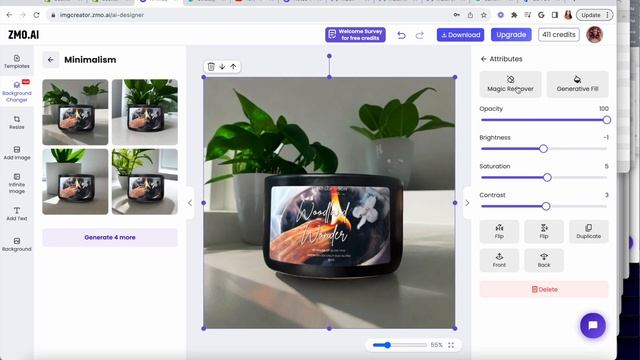Bookmark this page with the star icon
The height and width of the screenshot is (360, 640).
click(x=484, y=15)
